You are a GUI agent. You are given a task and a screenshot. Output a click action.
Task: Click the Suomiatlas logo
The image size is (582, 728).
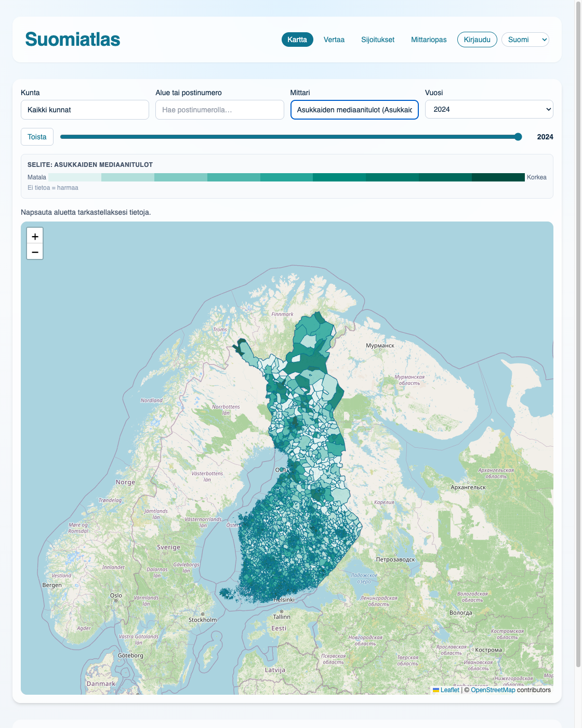click(x=73, y=40)
